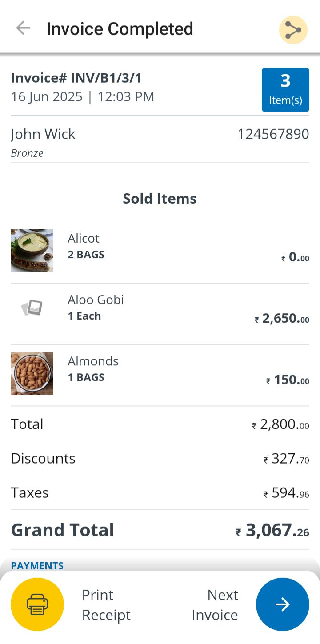Open the Alicot product thumbnail

coord(32,250)
